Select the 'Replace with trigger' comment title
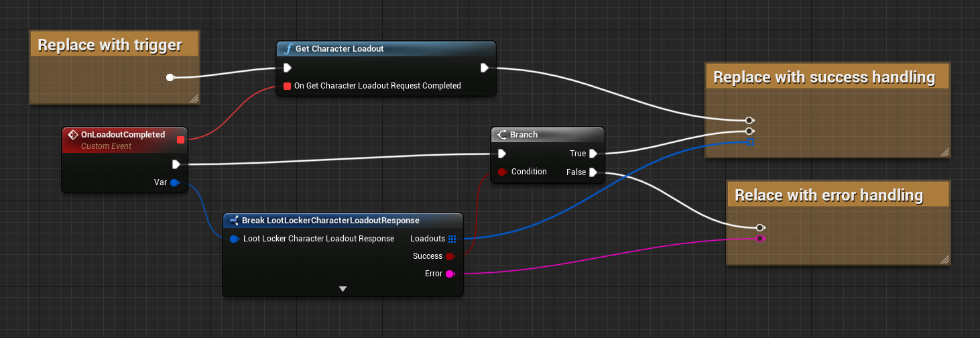 [110, 45]
